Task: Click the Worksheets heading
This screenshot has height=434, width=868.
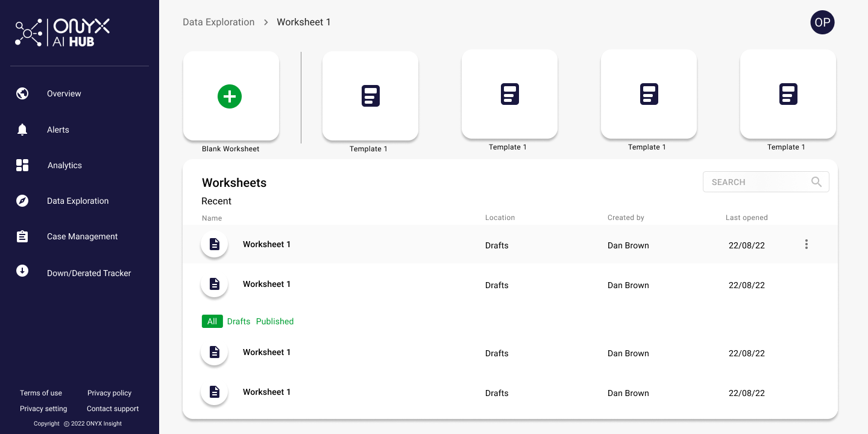Action: click(234, 183)
